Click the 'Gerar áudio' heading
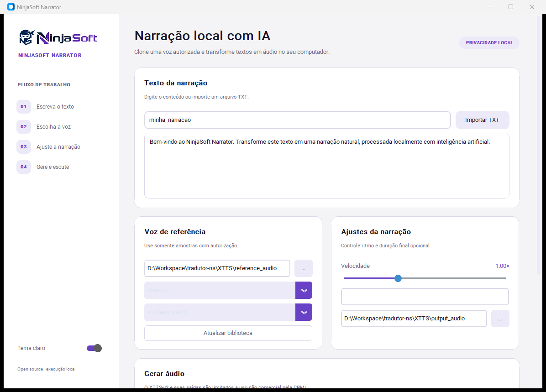The width and height of the screenshot is (546, 392). point(164,374)
